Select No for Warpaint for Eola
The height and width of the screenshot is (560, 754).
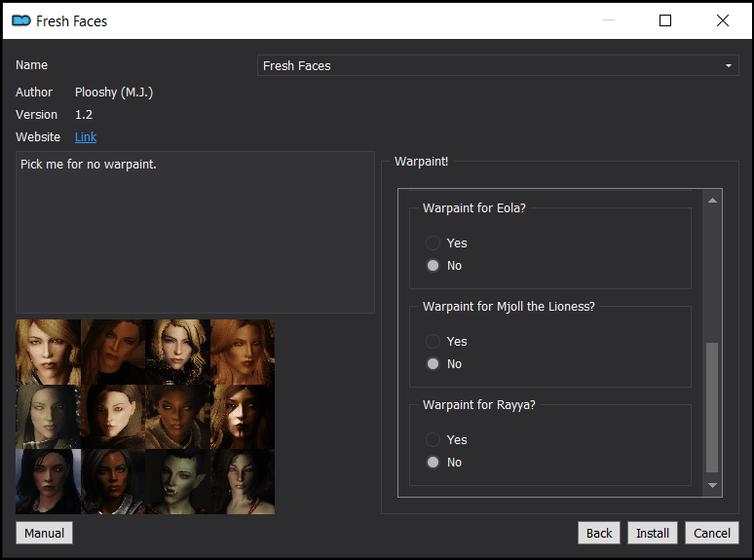(x=433, y=265)
